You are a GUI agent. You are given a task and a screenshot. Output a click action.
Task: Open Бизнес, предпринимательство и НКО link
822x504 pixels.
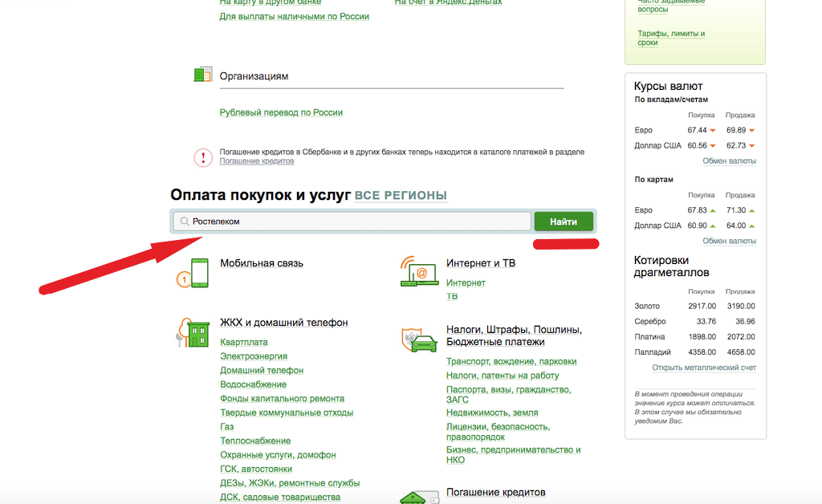513,455
